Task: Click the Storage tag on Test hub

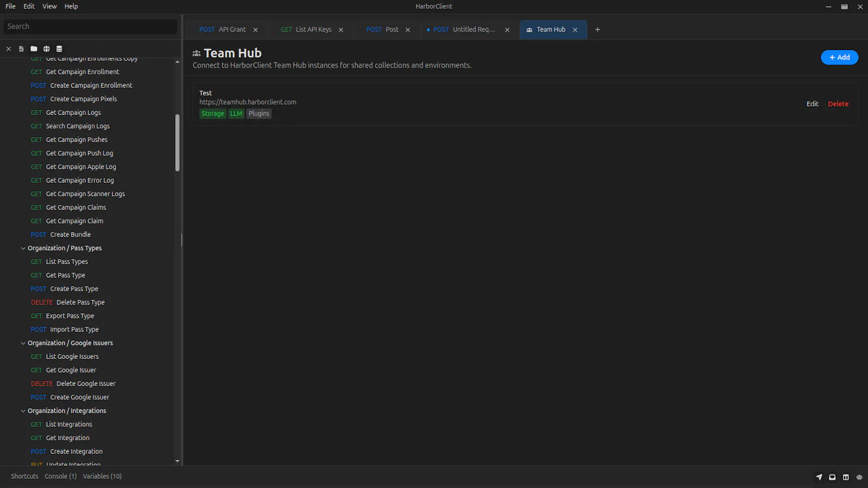Action: coord(213,114)
